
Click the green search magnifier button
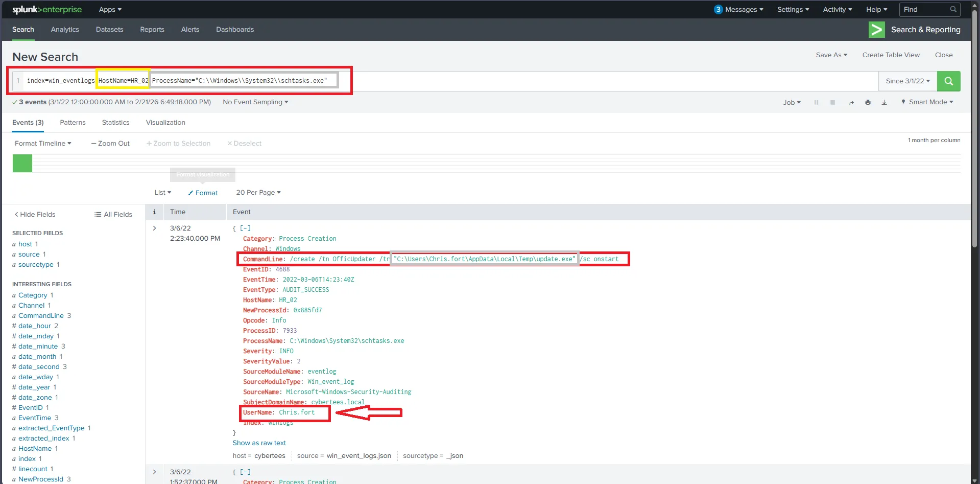(948, 81)
